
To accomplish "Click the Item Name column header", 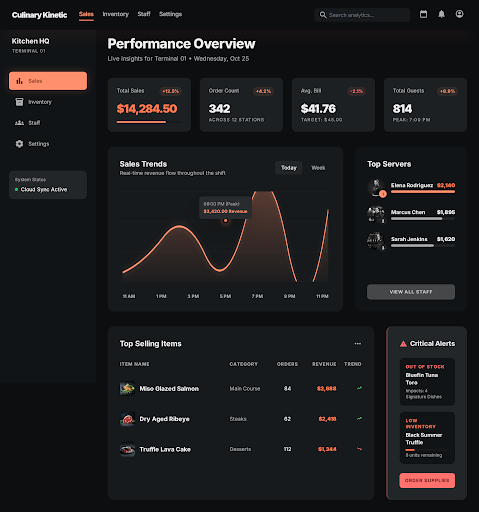I will pos(134,364).
